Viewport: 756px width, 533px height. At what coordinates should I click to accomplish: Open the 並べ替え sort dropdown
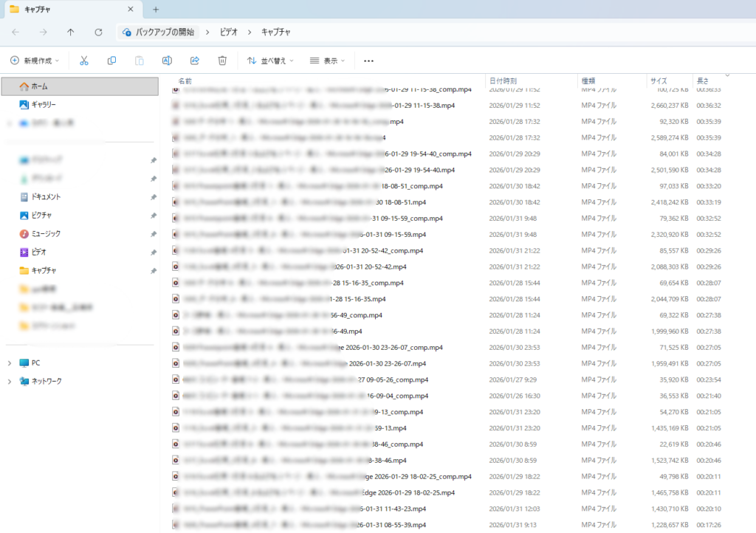point(270,61)
